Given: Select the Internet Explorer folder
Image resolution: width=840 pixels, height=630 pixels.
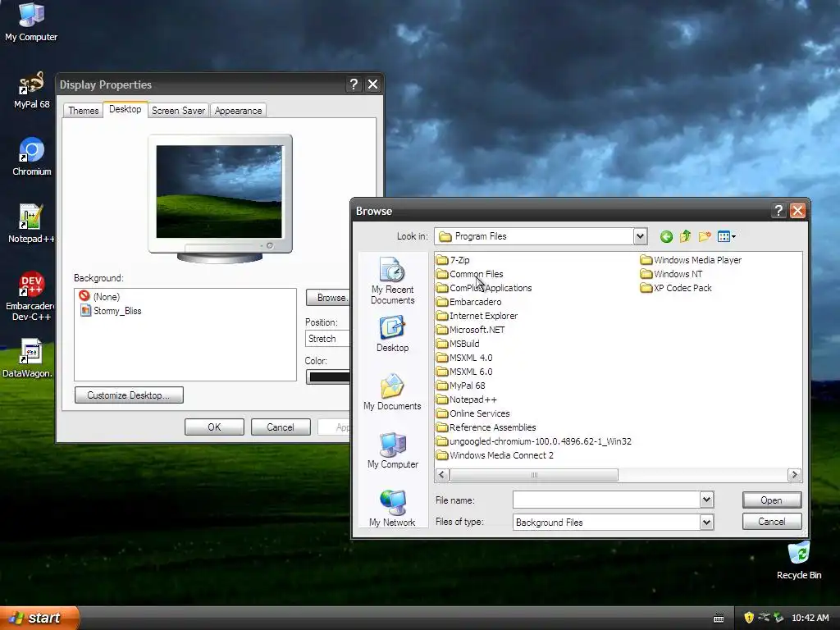Looking at the screenshot, I should pos(477,316).
